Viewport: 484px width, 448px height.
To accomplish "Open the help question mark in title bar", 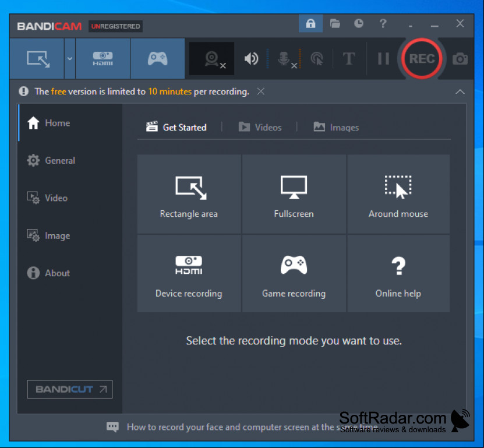I will click(383, 23).
